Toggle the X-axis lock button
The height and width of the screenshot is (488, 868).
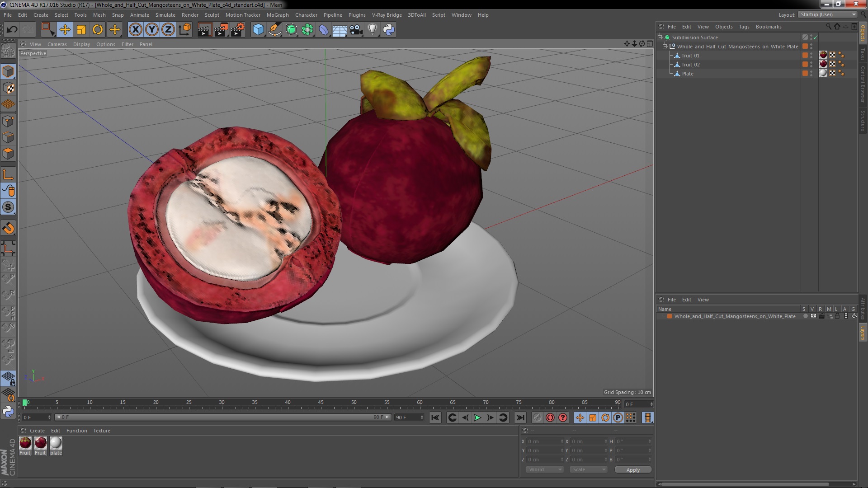[x=135, y=30]
